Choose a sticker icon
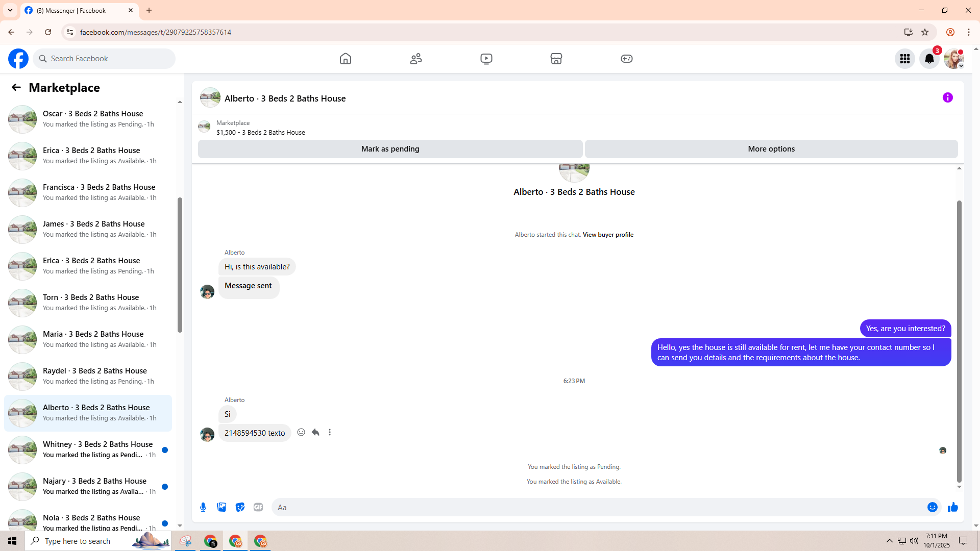This screenshot has width=980, height=551. (240, 507)
